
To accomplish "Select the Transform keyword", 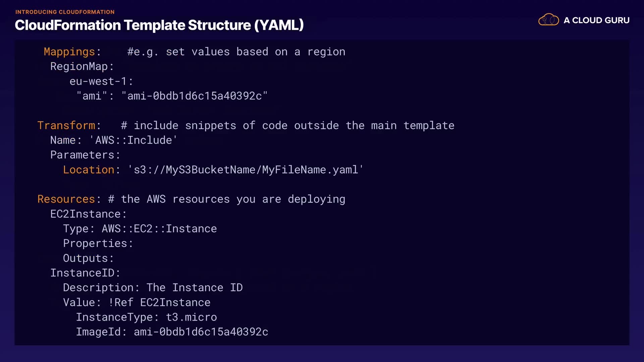I will click(66, 126).
